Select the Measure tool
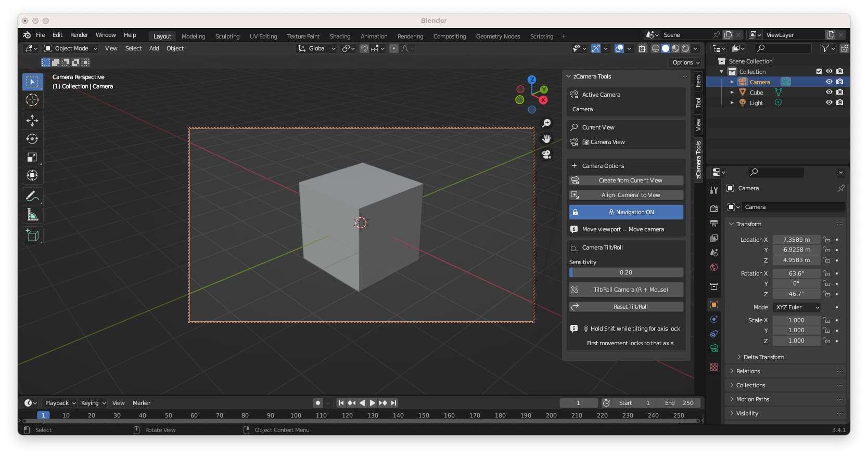This screenshot has height=457, width=868. click(x=32, y=215)
